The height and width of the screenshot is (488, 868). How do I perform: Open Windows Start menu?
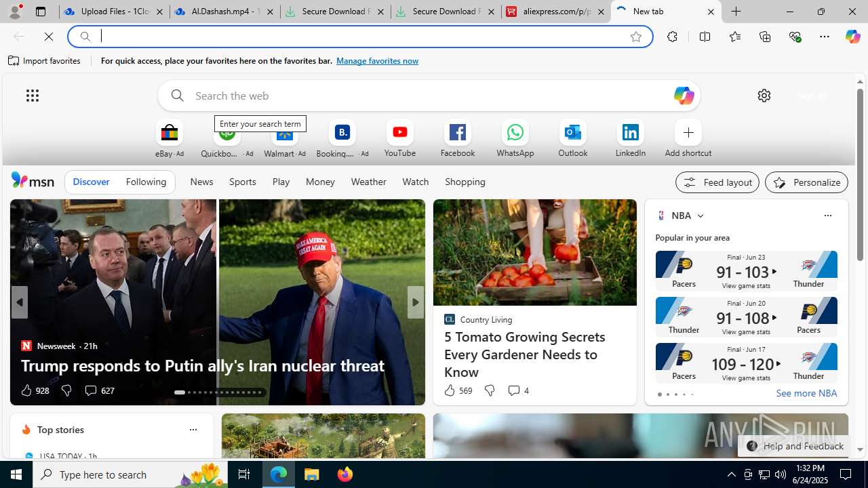pyautogui.click(x=16, y=474)
